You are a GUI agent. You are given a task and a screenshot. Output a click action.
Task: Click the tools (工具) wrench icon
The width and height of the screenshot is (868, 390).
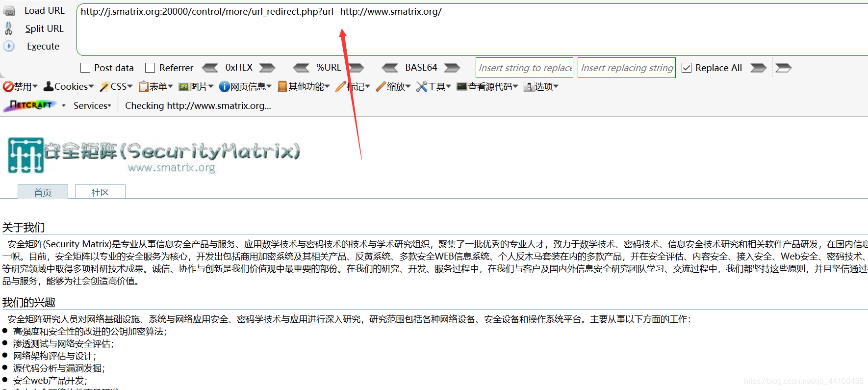pos(421,87)
